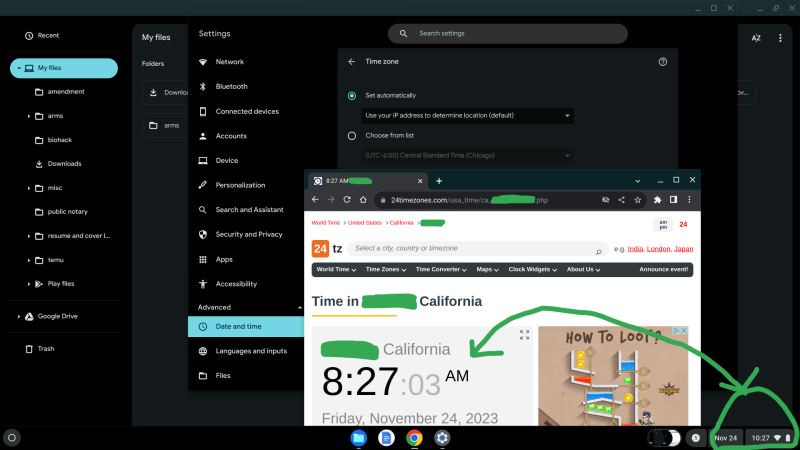Open Settings from shelf
This screenshot has height=450, width=800.
coord(442,438)
